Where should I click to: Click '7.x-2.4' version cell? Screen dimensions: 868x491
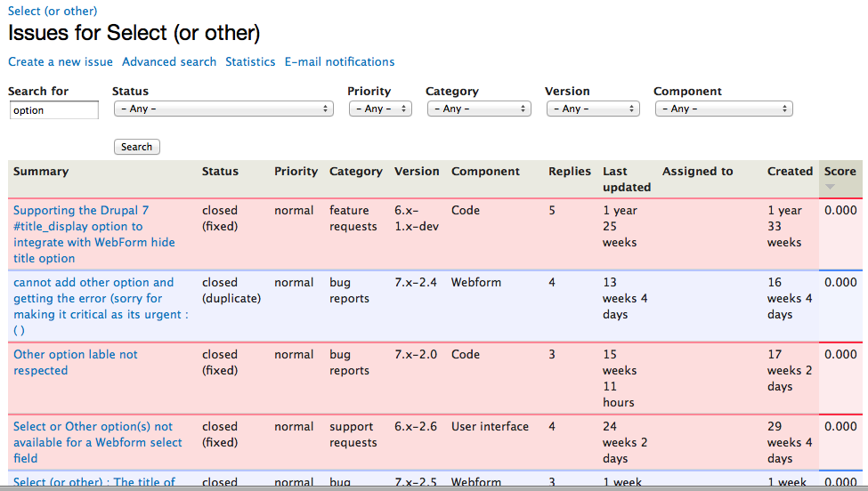415,282
